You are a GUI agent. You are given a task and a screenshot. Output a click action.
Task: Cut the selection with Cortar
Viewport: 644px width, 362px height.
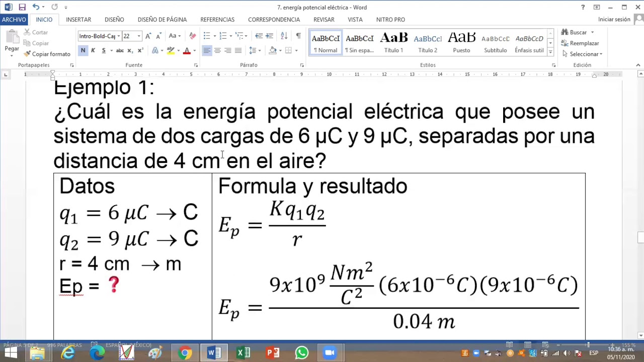tap(36, 32)
